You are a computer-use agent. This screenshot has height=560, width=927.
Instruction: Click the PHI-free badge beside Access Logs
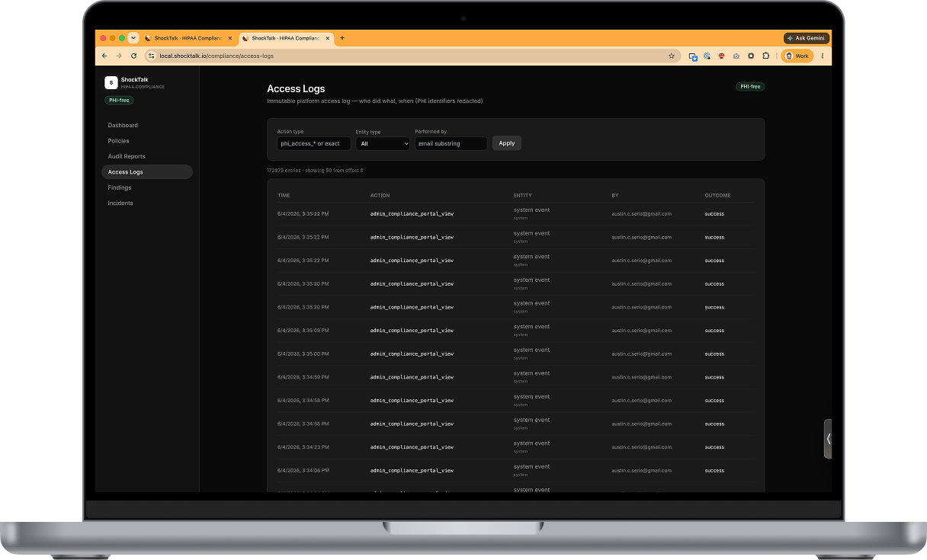coord(750,87)
